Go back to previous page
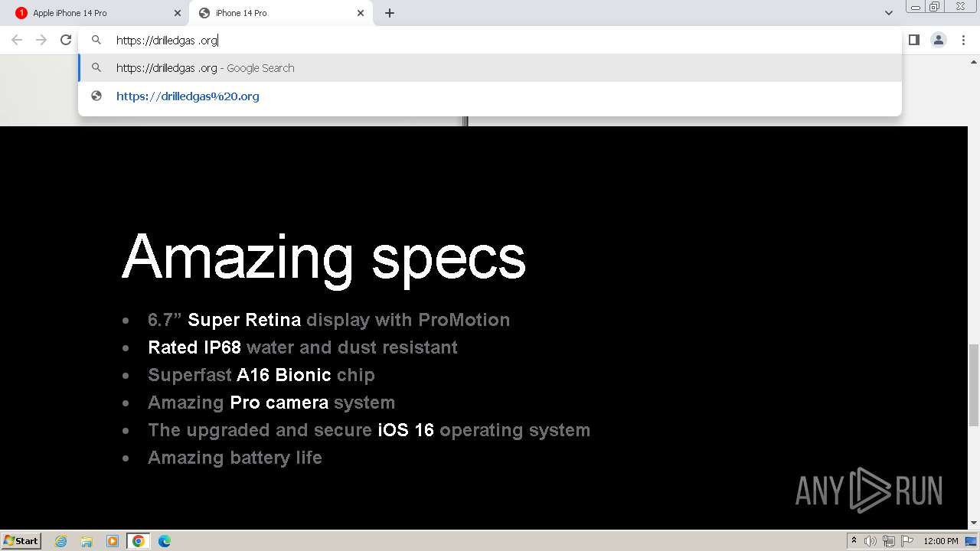Image resolution: width=980 pixels, height=551 pixels. (17, 40)
